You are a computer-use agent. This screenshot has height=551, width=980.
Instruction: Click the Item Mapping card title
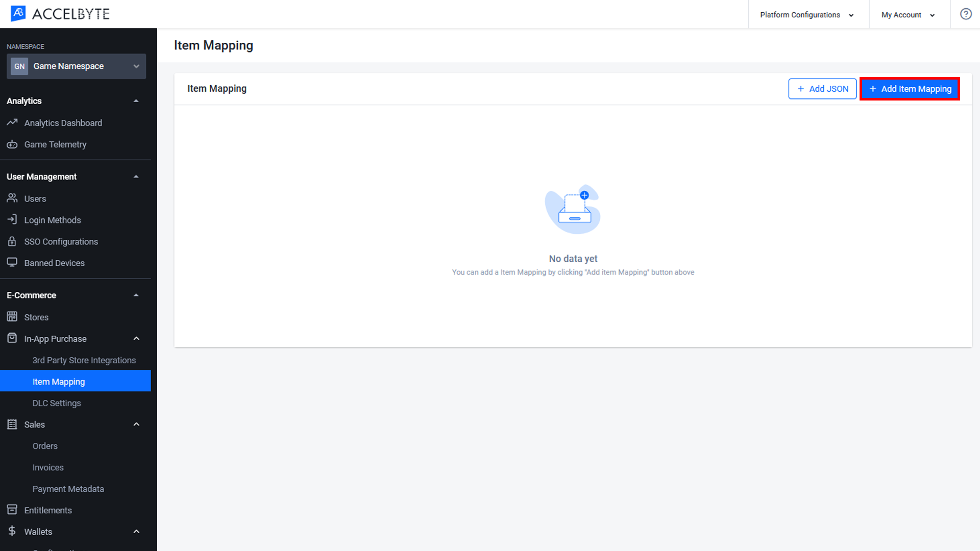[x=217, y=88]
